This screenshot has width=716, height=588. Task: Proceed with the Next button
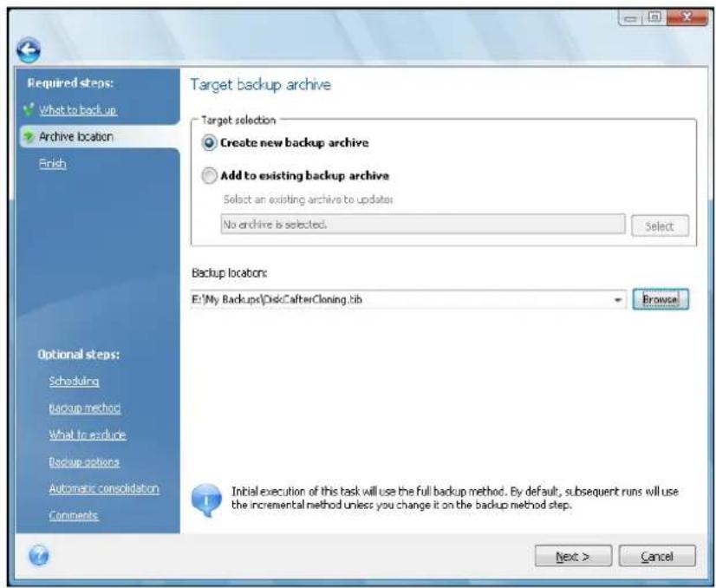(573, 556)
